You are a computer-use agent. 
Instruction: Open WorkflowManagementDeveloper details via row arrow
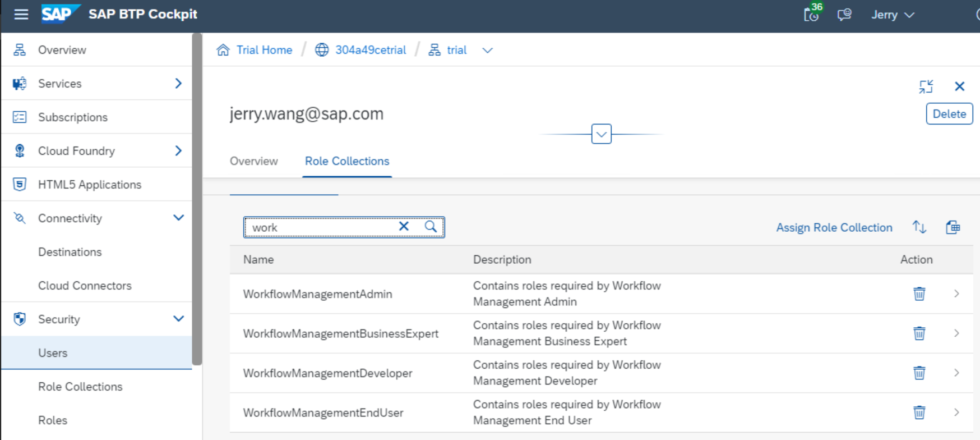pos(956,373)
